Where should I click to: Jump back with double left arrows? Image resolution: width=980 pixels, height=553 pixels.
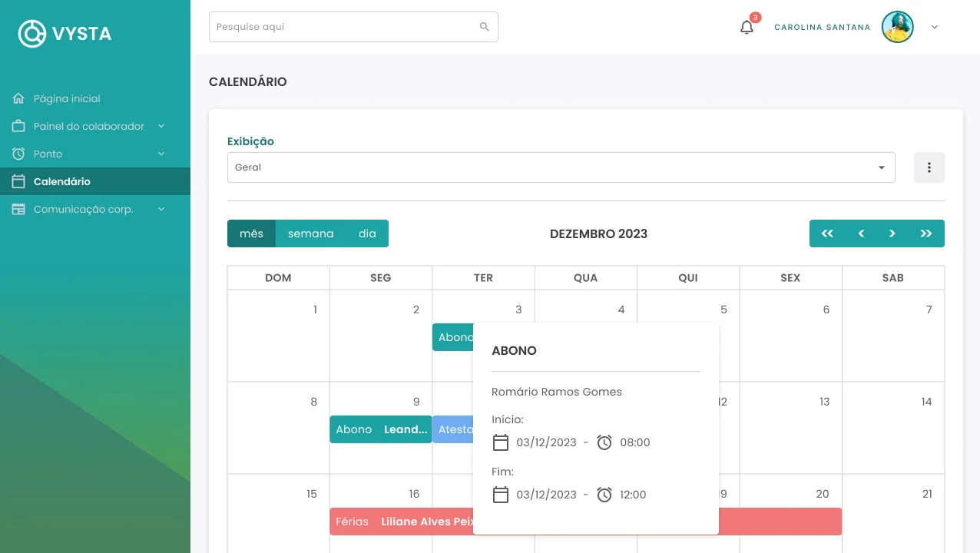click(827, 233)
